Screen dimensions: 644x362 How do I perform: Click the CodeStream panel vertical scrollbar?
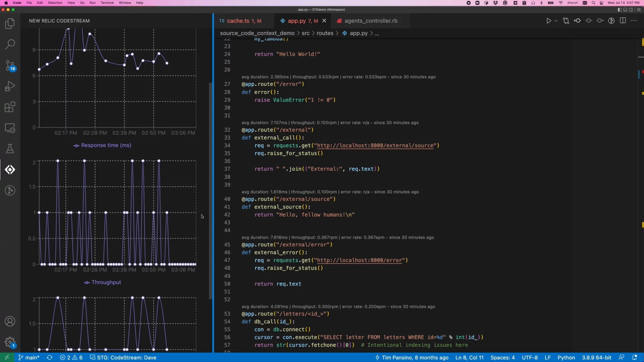[x=211, y=191]
